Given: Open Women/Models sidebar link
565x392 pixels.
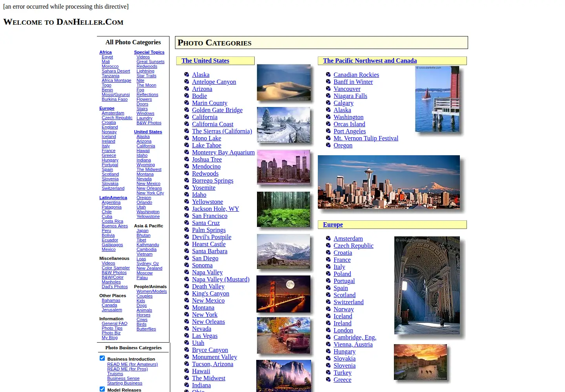Looking at the screenshot, I should click(151, 291).
